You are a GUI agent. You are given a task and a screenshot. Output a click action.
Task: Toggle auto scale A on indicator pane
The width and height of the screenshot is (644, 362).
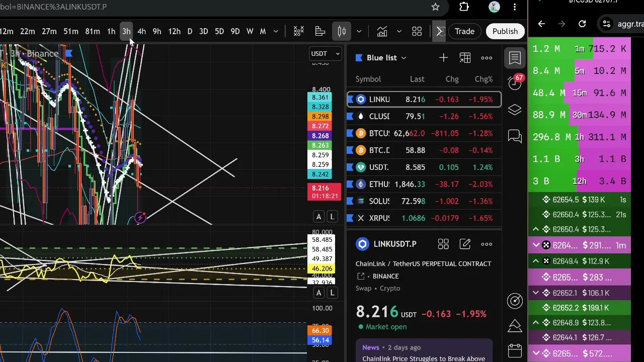point(318,293)
